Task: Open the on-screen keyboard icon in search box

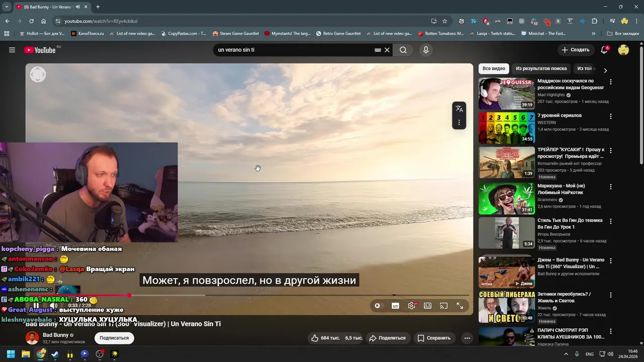Action: (378, 50)
